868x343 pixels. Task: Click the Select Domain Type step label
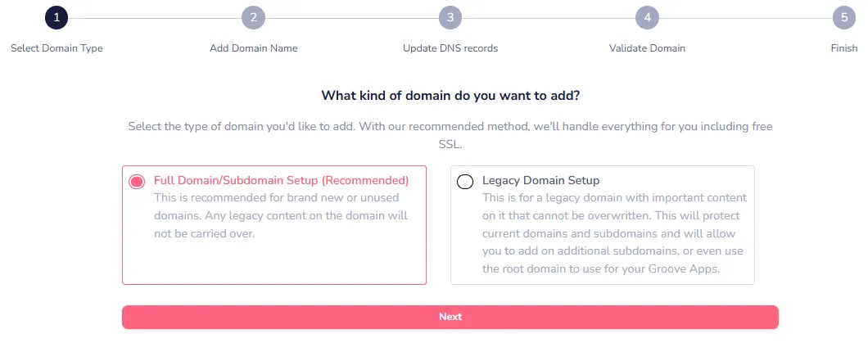click(57, 48)
